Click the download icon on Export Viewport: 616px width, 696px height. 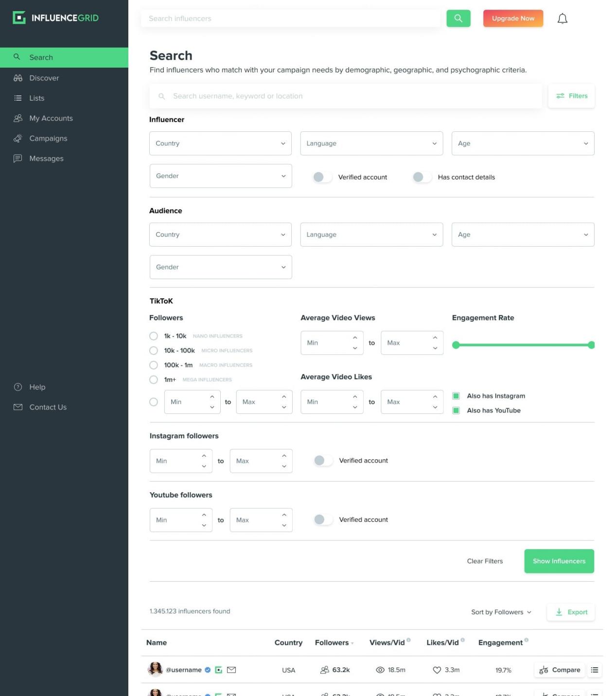tap(559, 612)
